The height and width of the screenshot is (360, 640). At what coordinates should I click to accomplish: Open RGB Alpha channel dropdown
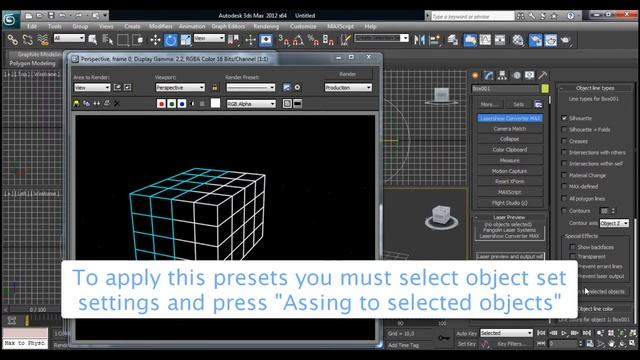coord(251,104)
